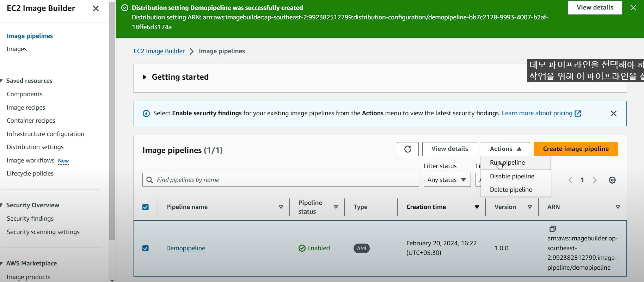Open Container recipes in sidebar
This screenshot has width=644, height=282.
(31, 121)
